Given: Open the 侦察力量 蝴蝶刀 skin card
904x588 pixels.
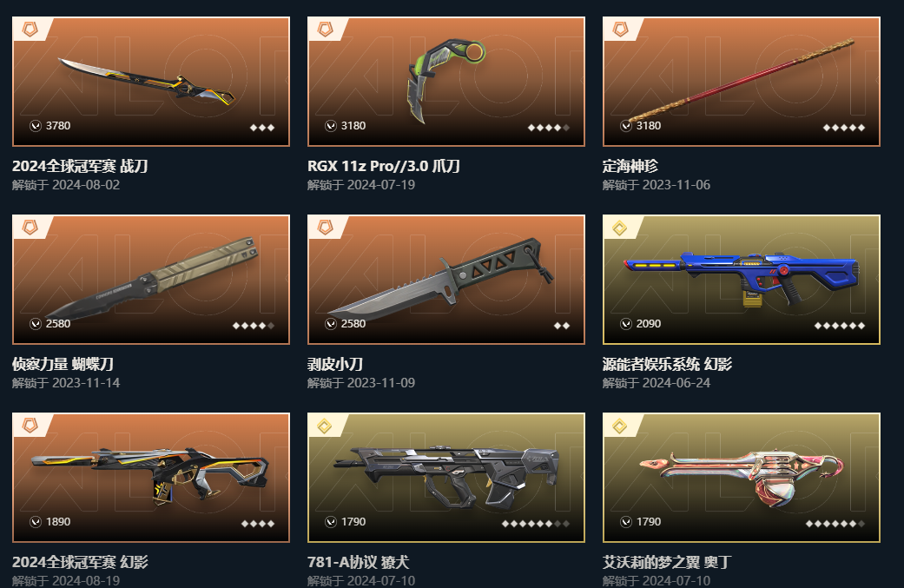Looking at the screenshot, I should (151, 280).
